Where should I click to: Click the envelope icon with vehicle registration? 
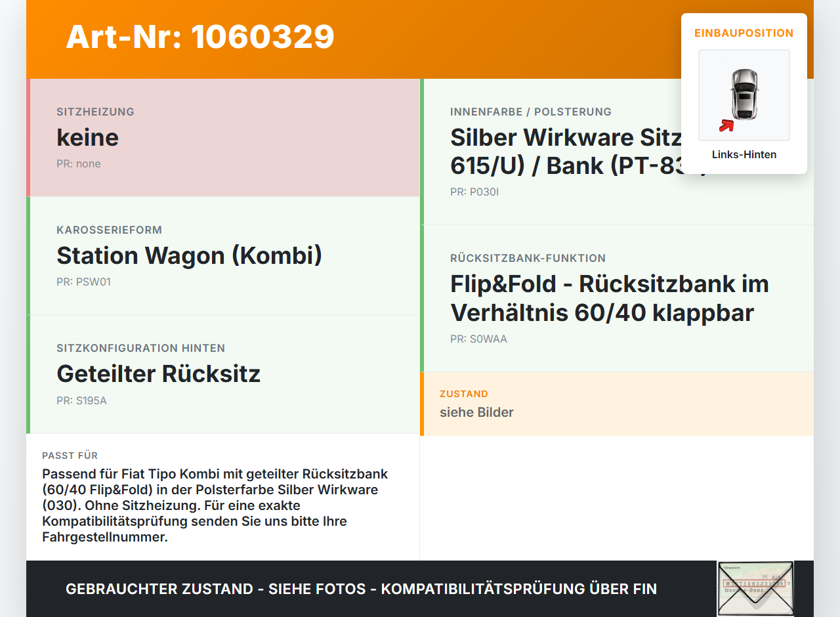[x=755, y=589]
